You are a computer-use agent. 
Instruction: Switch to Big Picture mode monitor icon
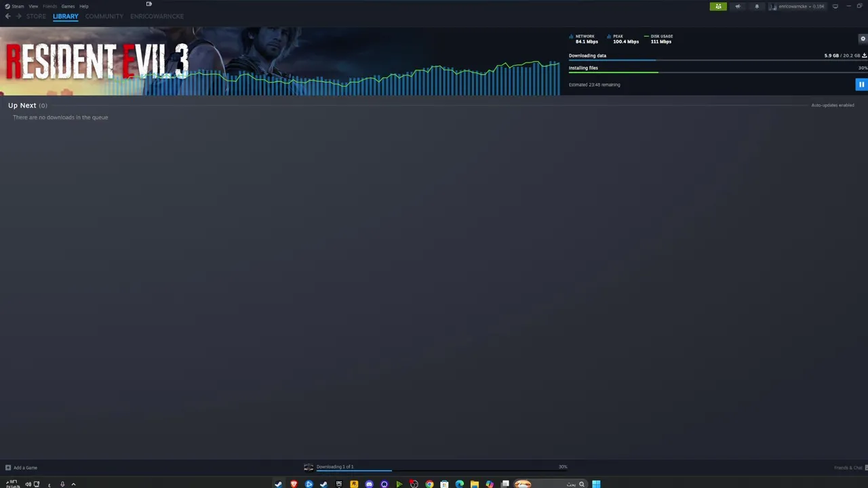click(835, 6)
